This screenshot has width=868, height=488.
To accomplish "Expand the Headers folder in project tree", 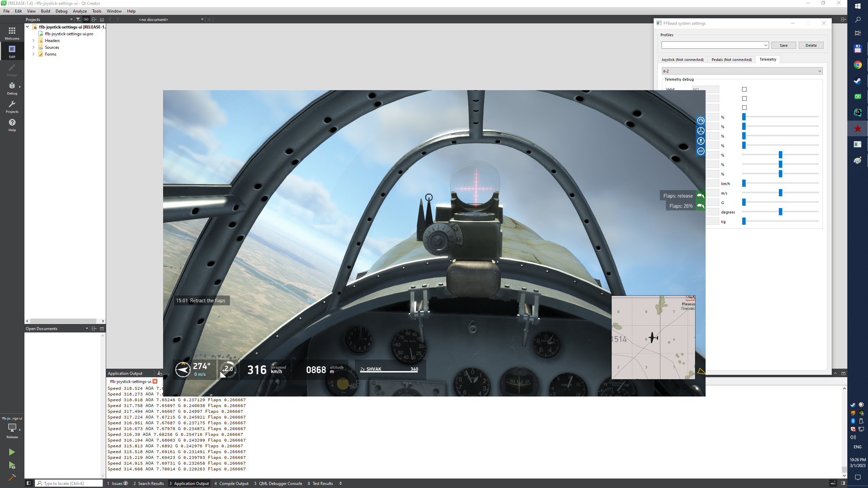I will click(x=33, y=41).
